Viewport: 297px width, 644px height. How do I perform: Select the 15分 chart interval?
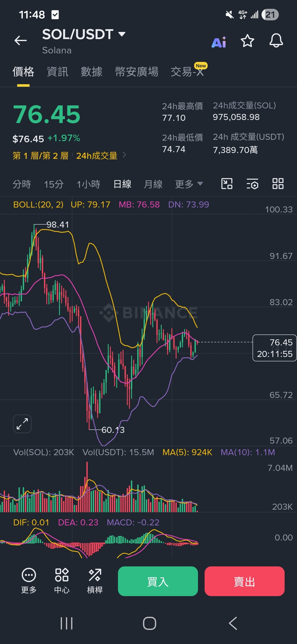54,184
